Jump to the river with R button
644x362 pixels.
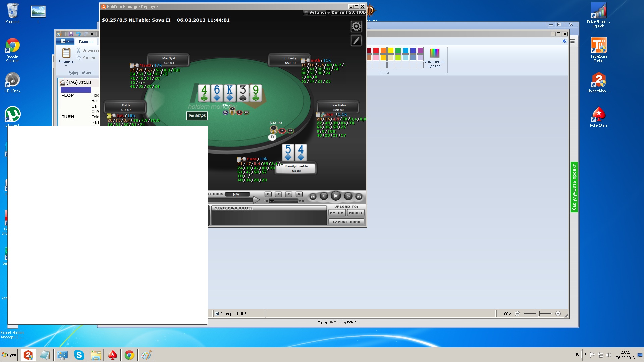(x=299, y=194)
